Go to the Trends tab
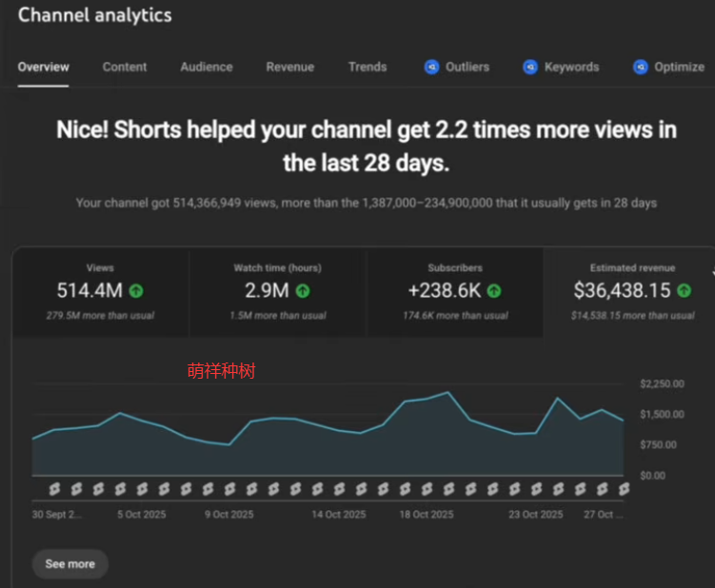 click(x=367, y=67)
